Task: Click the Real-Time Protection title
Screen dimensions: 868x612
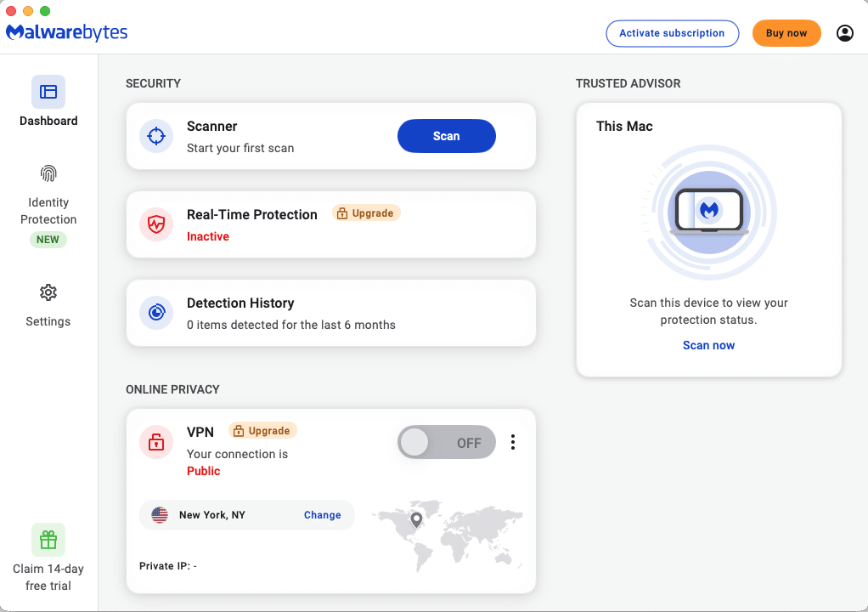Action: (252, 214)
